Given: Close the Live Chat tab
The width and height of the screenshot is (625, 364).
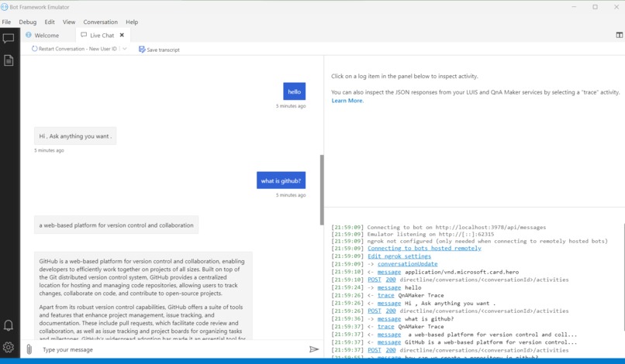Looking at the screenshot, I should (122, 35).
